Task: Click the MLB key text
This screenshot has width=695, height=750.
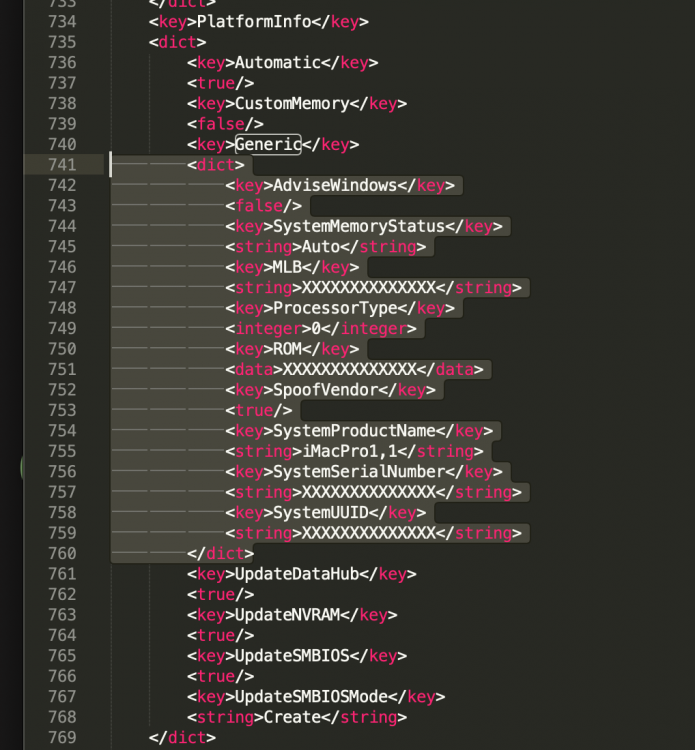Action: (x=287, y=267)
